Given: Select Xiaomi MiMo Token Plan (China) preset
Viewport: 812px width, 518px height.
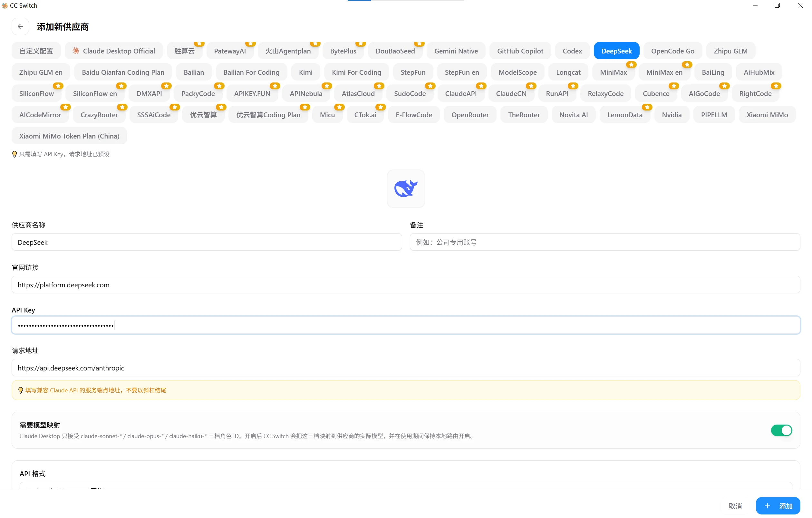Looking at the screenshot, I should click(x=69, y=136).
